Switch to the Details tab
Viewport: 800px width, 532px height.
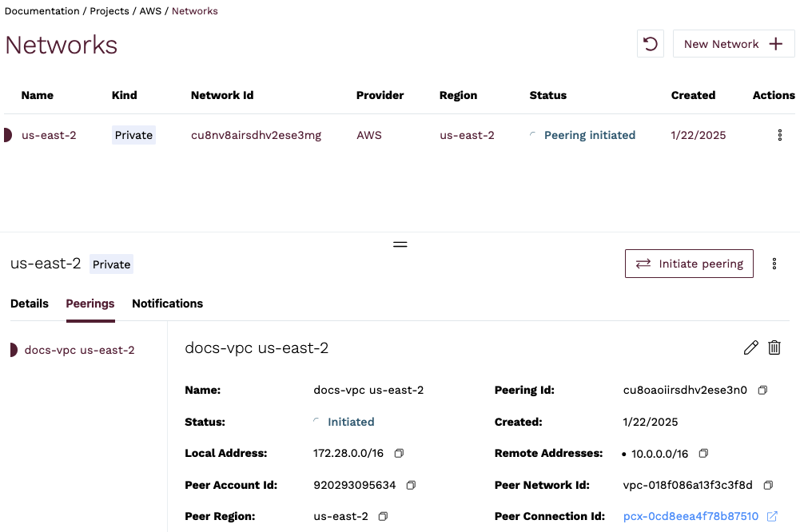tap(30, 304)
